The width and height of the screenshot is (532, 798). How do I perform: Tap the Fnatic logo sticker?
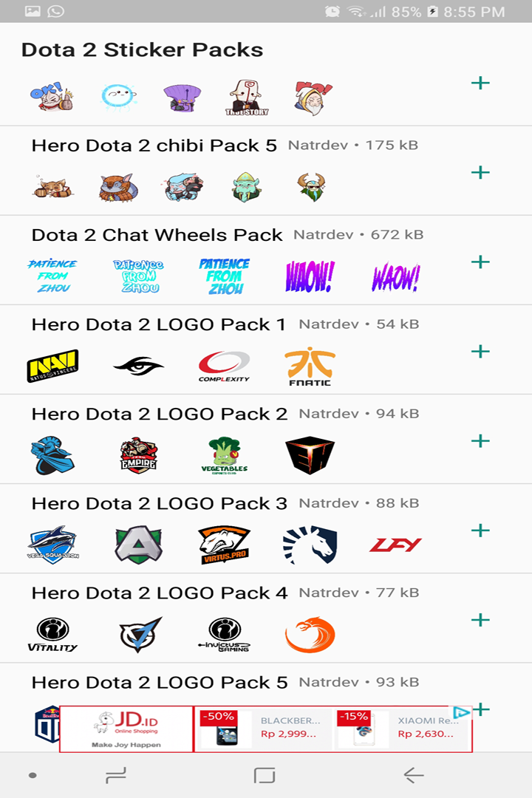pyautogui.click(x=310, y=367)
